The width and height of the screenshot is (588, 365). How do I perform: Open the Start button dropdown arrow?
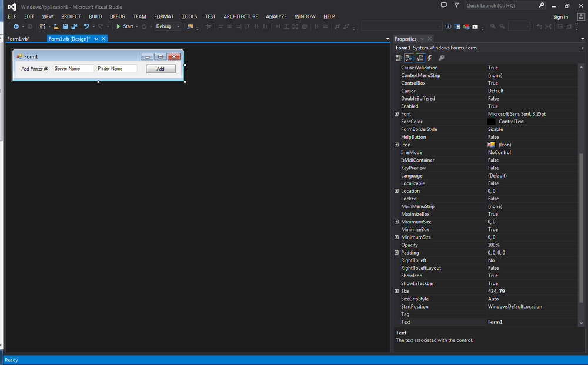coord(136,26)
